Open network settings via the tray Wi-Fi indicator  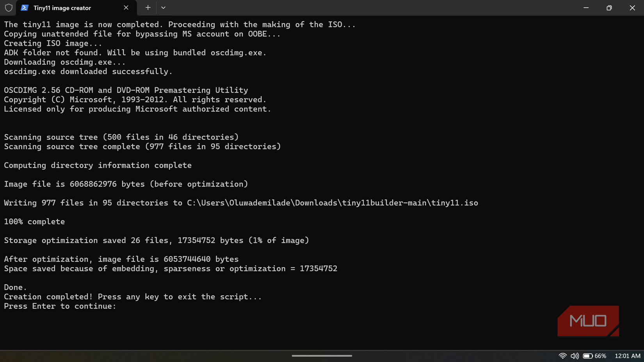pos(562,356)
